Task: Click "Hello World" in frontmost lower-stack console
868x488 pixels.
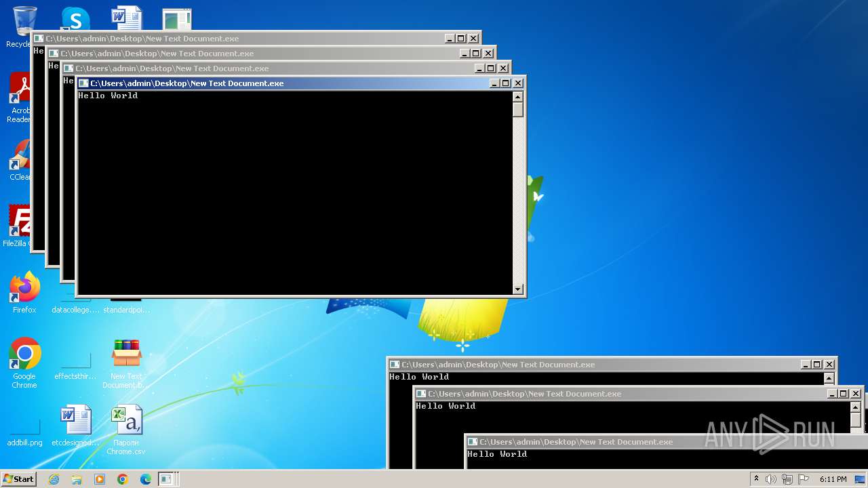Action: [497, 454]
